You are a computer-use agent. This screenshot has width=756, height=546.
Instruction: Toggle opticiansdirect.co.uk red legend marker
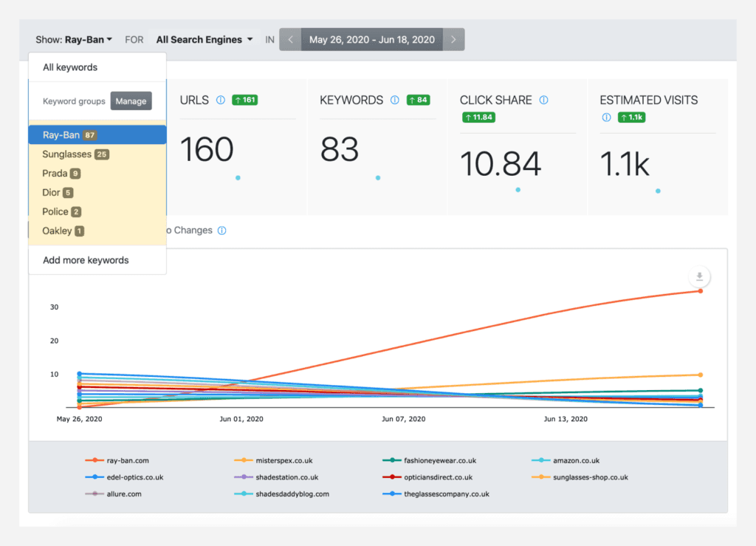point(392,477)
